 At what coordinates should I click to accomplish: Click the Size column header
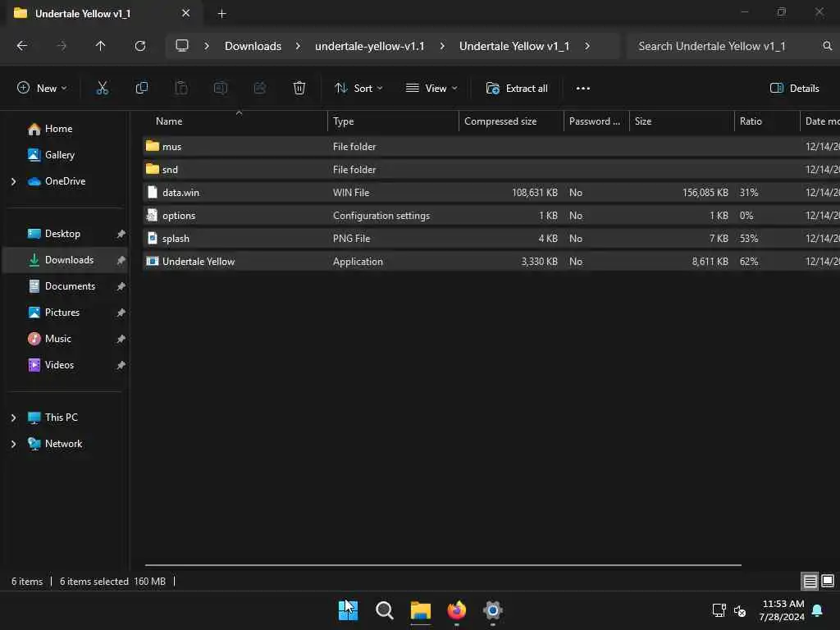point(643,121)
